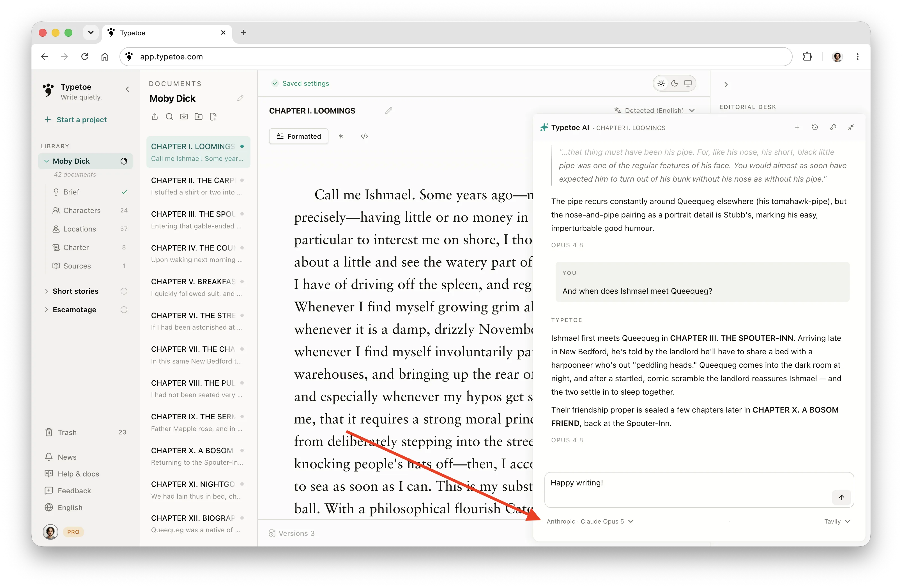Screen dimensions: 902x588
Task: Open the search icon in Documents panel
Action: (169, 117)
